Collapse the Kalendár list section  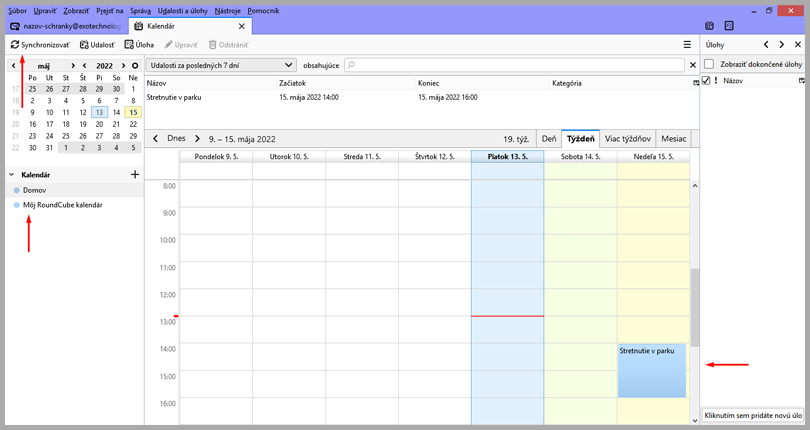click(11, 175)
